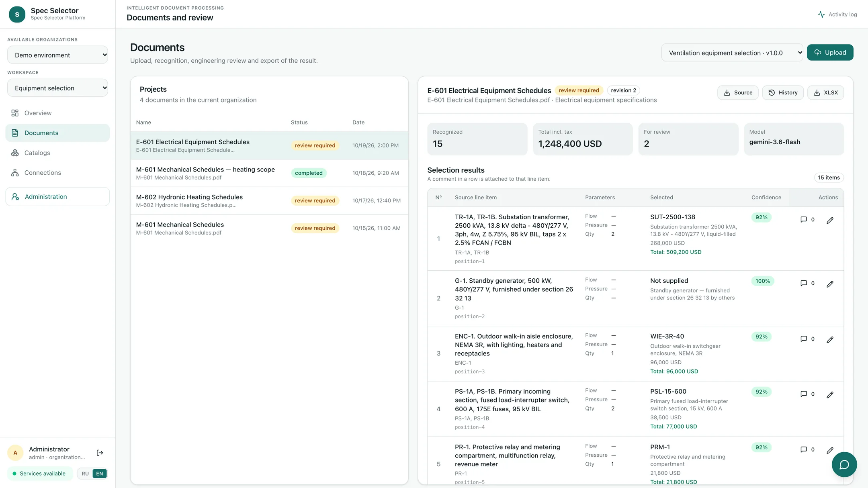The height and width of the screenshot is (488, 868).
Task: Click pencil icon for ENC-1 enclosure row
Action: [830, 339]
